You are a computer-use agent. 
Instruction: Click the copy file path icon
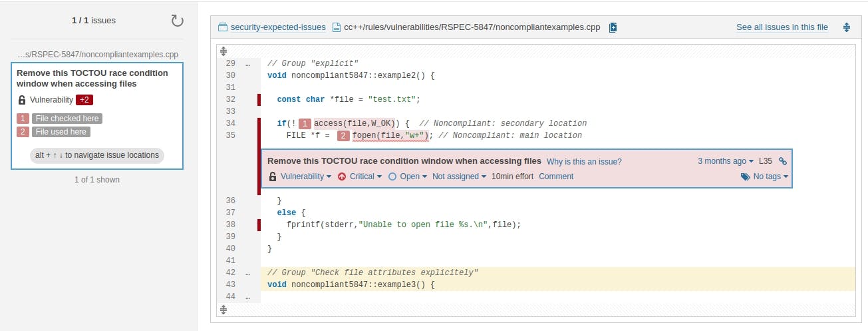coord(613,27)
